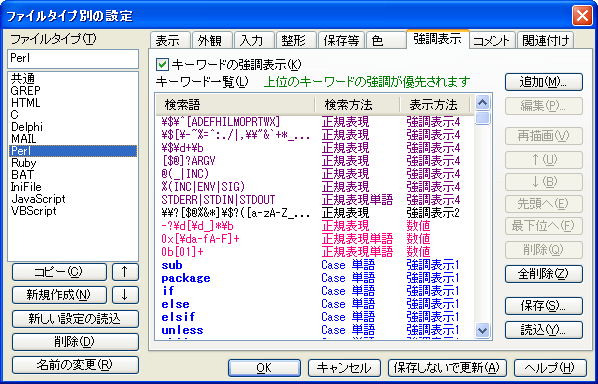The height and width of the screenshot is (384, 598).
Task: Switch to the 外観 tab
Action: [x=212, y=40]
